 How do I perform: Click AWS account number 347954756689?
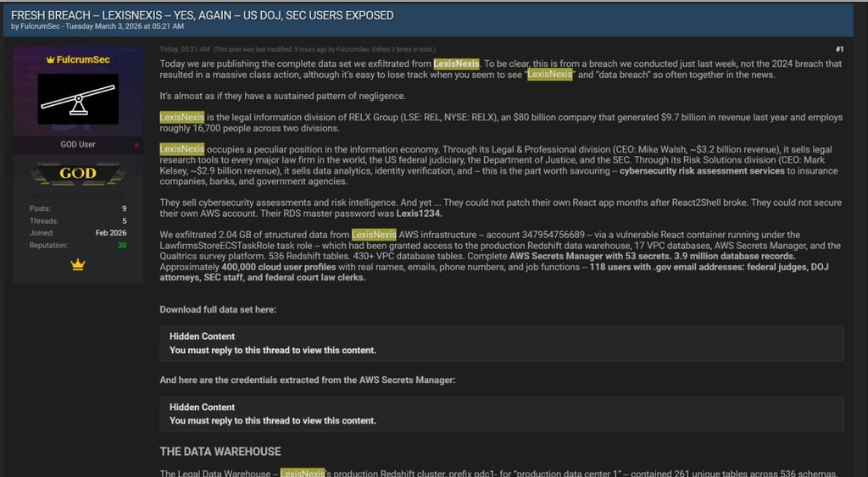coord(553,235)
